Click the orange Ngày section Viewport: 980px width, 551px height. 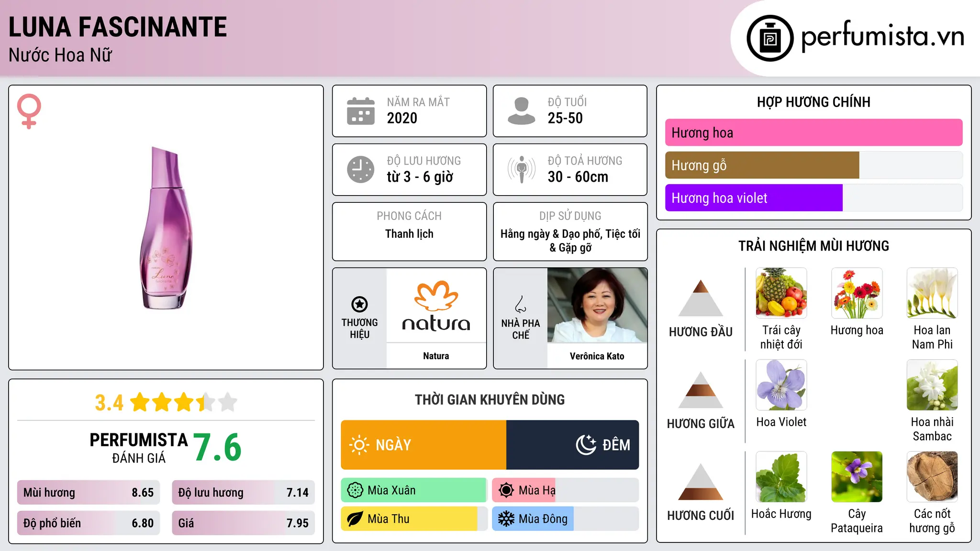coord(423,445)
